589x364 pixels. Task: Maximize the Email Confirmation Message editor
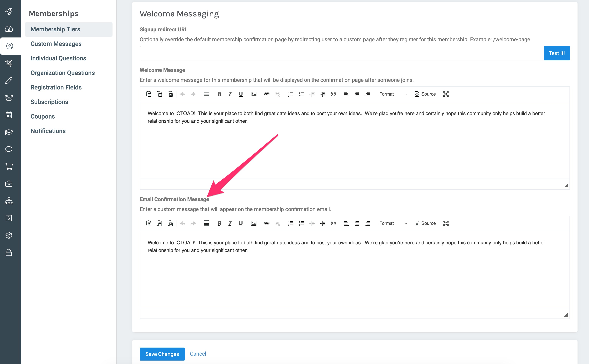446,223
